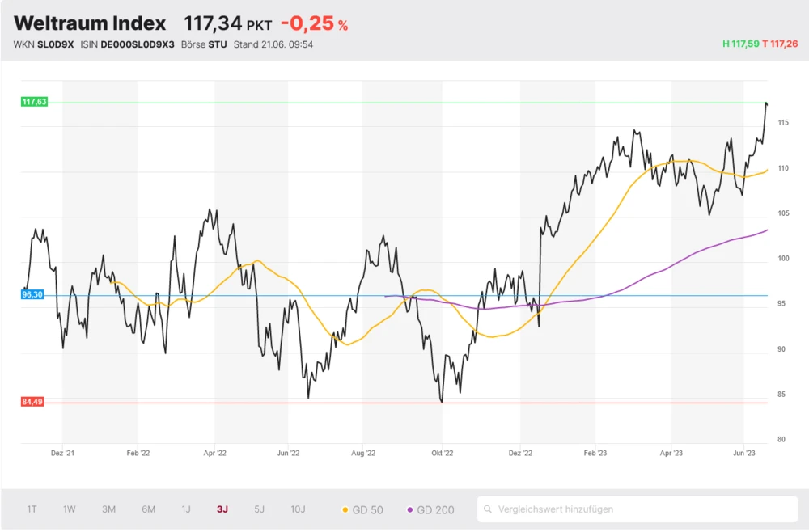Click the blue 96,30 level label
This screenshot has width=809, height=532.
[32, 295]
